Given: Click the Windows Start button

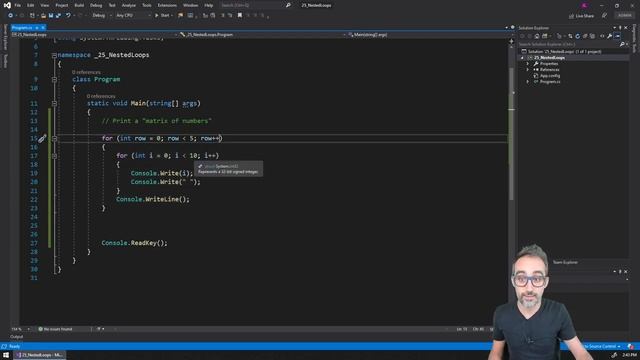Looking at the screenshot, I should coord(6,355).
